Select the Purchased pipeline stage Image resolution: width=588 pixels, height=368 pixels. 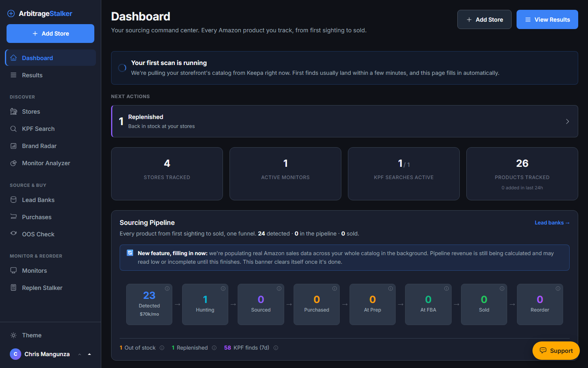(x=316, y=305)
